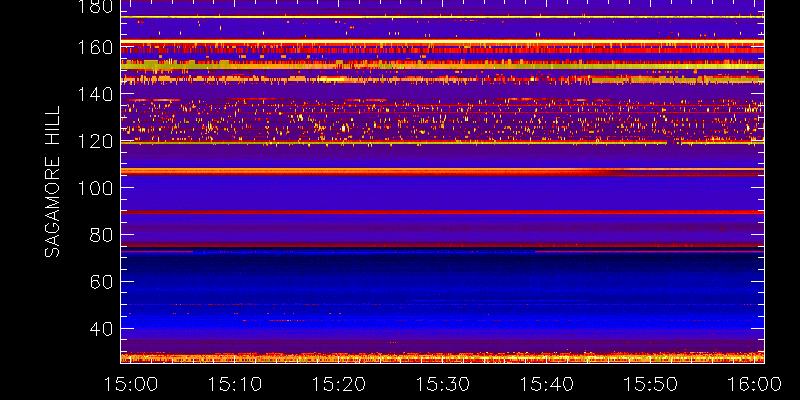
Task: Click the 80 frequency axis label
Action: coord(101,235)
